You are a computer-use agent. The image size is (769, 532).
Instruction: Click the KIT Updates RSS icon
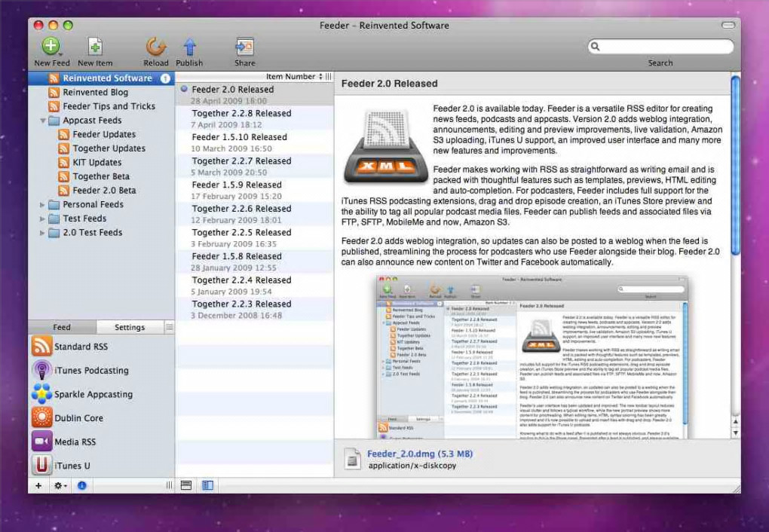coord(64,162)
